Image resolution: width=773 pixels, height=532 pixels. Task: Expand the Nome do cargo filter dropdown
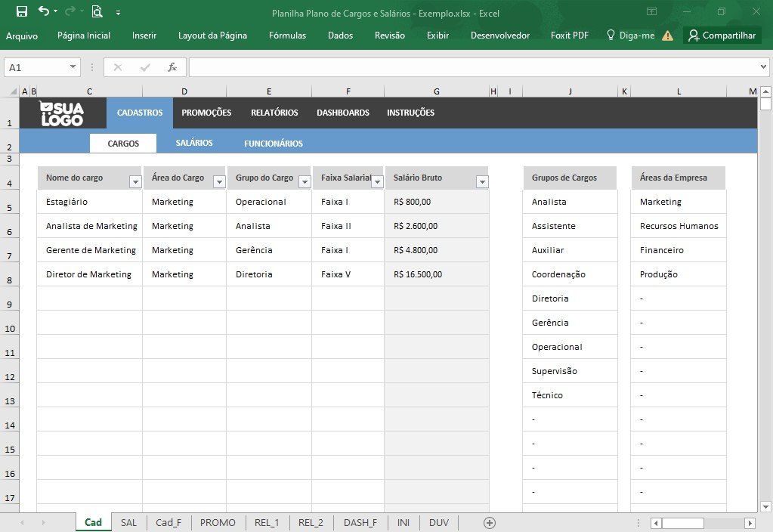coord(135,182)
